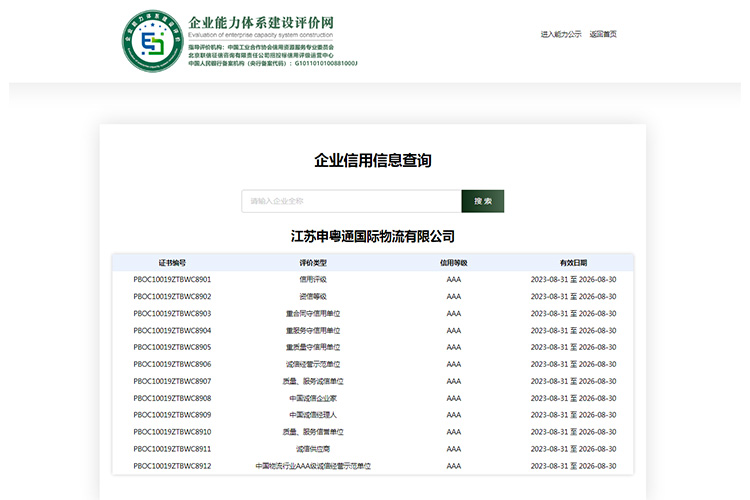This screenshot has width=750, height=500.
Task: Click the AAA rating in row PBOC10019ZTBWC8910
Action: [453, 432]
